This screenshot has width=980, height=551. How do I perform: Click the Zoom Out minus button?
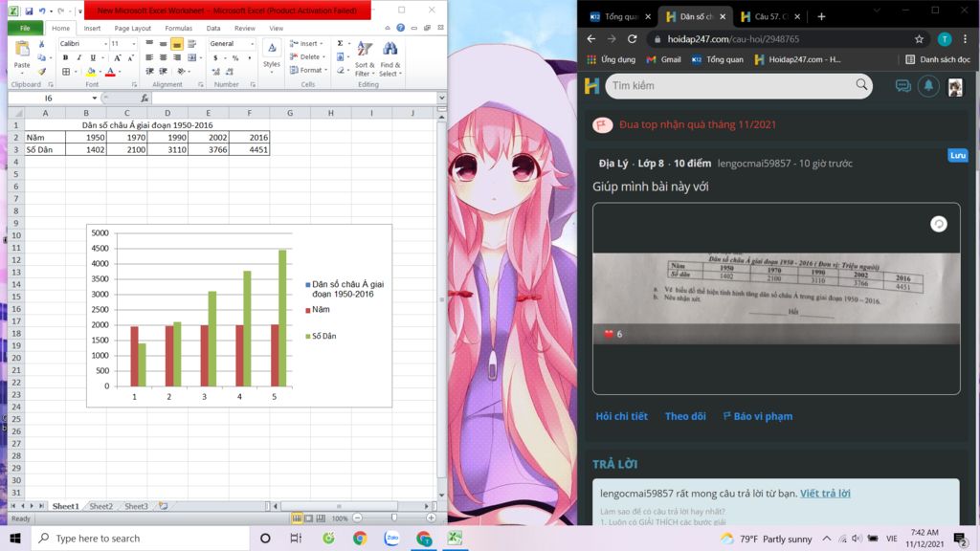[x=358, y=518]
